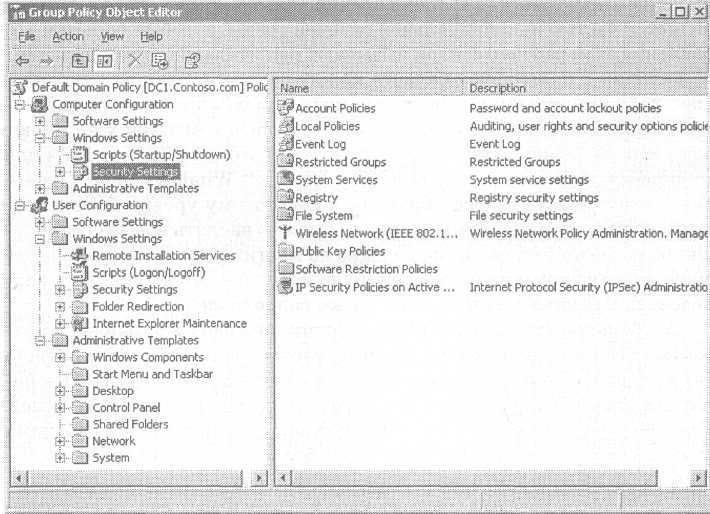
Task: Collapse the User Configuration node
Action: click(x=19, y=206)
